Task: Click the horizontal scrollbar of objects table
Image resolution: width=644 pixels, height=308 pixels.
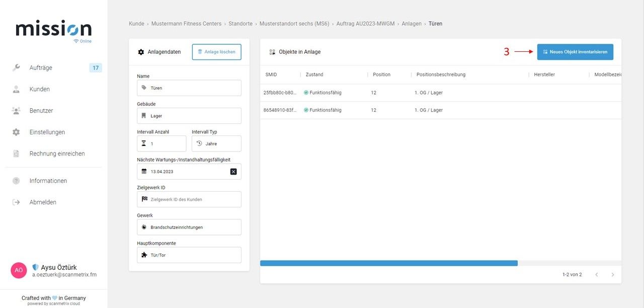Action: coord(389,263)
